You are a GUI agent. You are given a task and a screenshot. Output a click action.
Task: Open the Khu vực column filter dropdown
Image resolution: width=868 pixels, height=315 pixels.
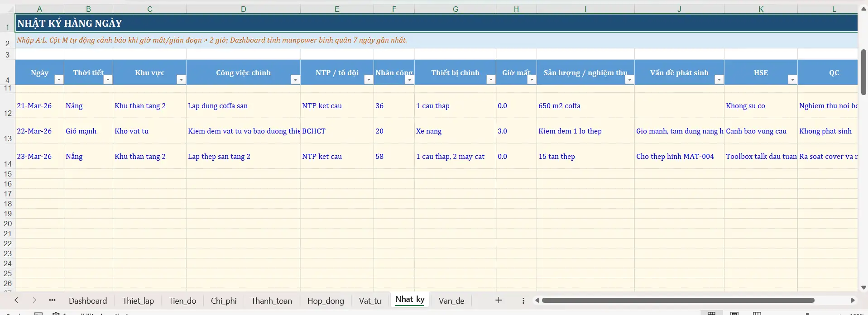point(181,80)
